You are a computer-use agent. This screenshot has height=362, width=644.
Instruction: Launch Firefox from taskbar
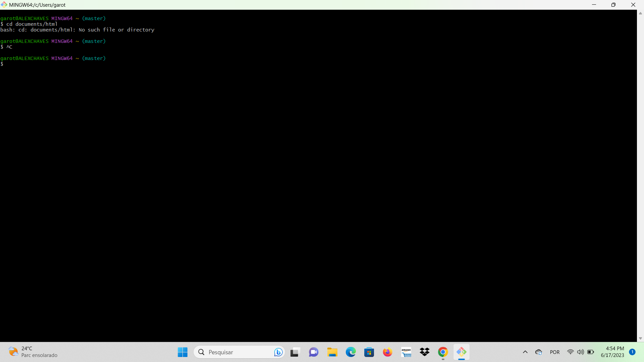pyautogui.click(x=388, y=352)
